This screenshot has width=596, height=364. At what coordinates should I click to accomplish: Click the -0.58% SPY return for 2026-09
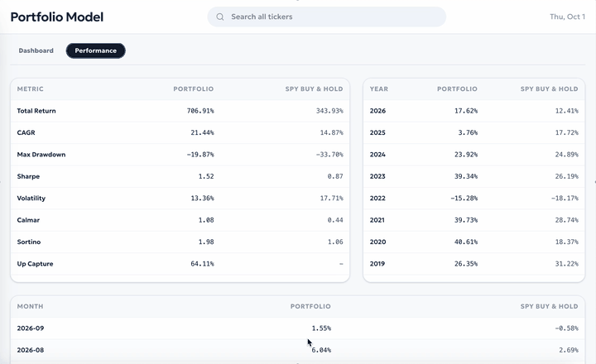pos(567,328)
